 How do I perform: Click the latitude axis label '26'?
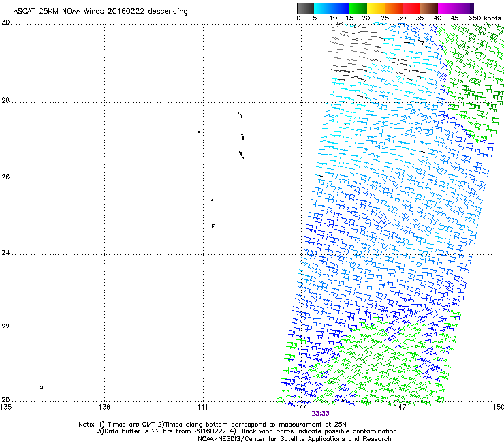[5, 177]
